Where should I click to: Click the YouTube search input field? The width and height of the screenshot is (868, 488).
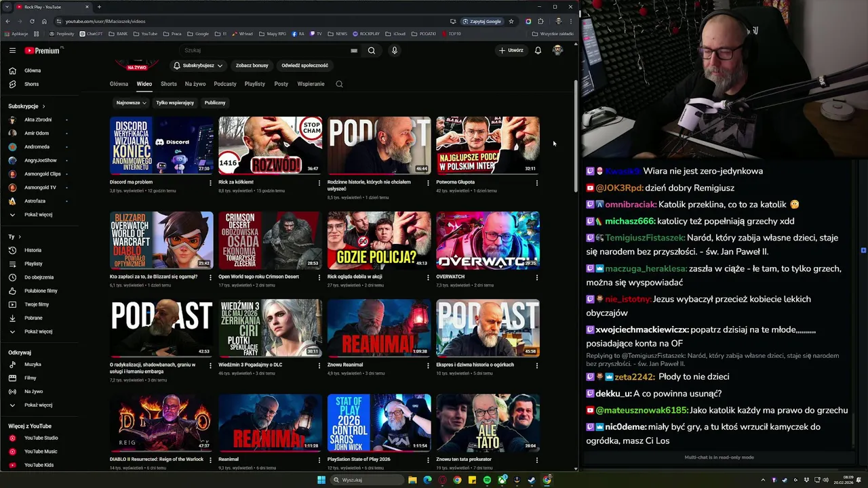tap(264, 50)
